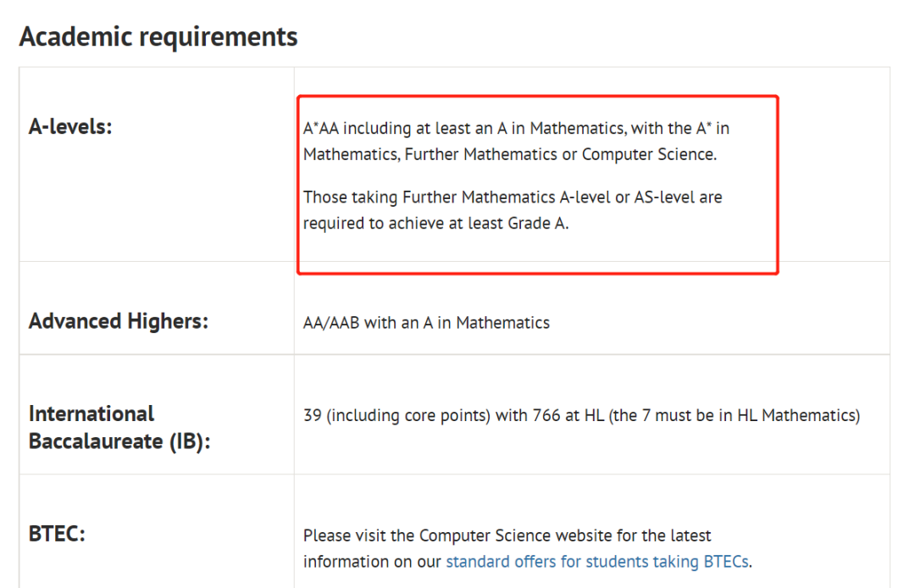
Task: Select the A-levels row label
Action: [70, 128]
